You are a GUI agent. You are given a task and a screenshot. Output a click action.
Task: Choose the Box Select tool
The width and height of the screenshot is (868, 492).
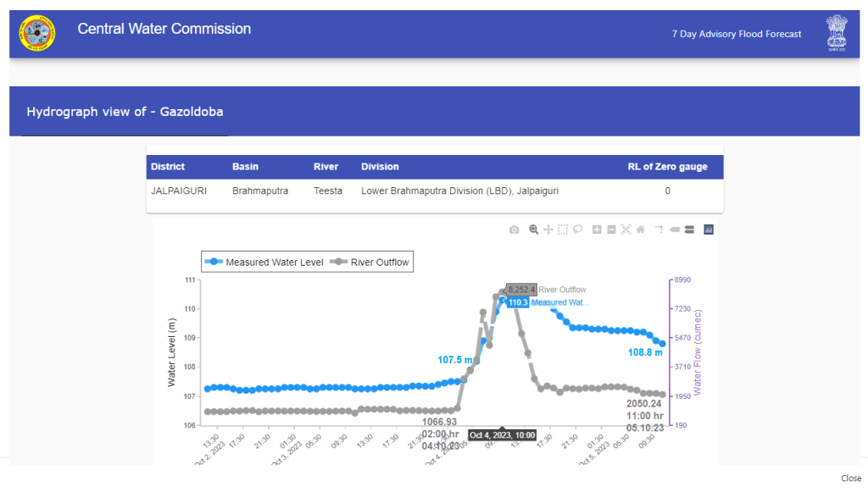coord(563,229)
